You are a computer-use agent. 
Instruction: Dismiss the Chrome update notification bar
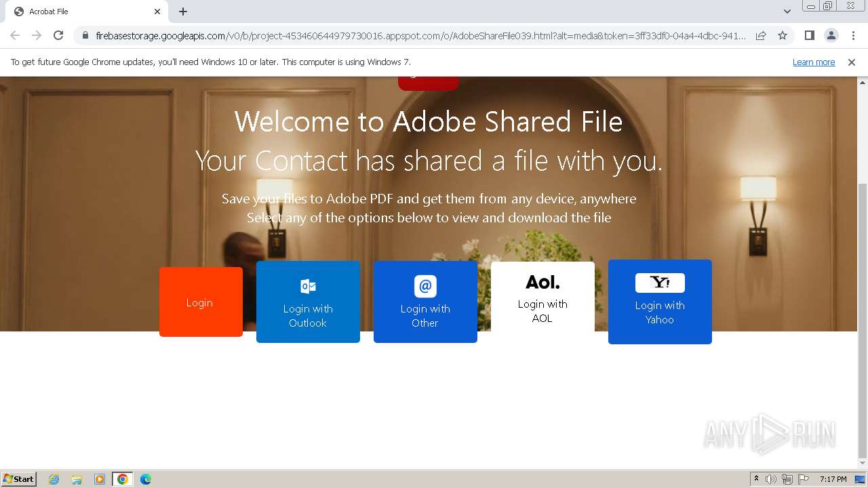tap(852, 62)
